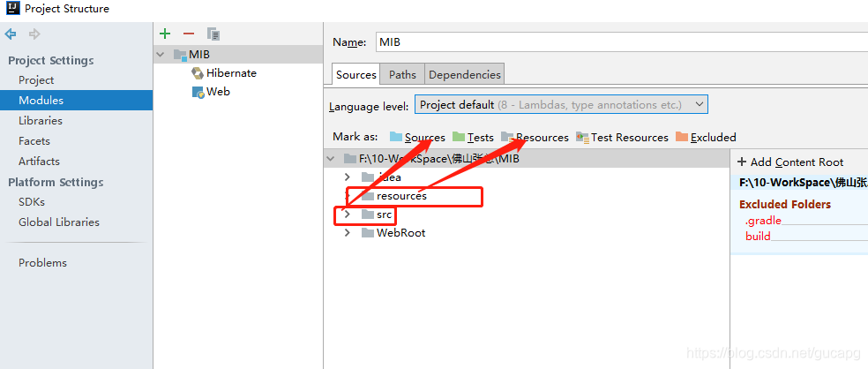Add a new module with the plus icon
Viewport: 868px width, 369px height.
coord(164,34)
